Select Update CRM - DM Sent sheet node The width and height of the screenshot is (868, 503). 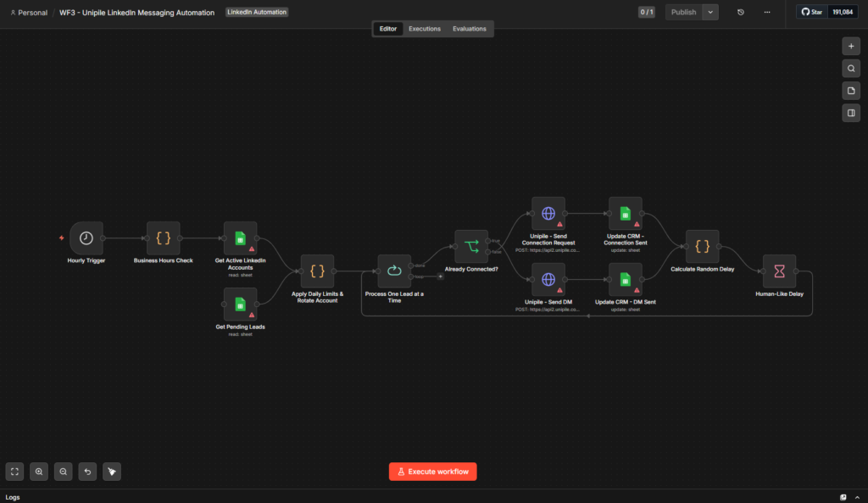click(625, 279)
